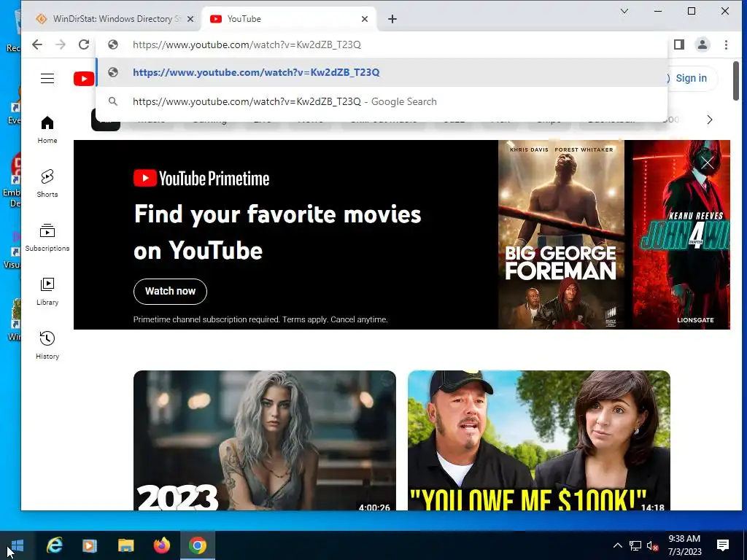747x560 pixels.
Task: Click the page vertical scrollbar
Action: 736,81
